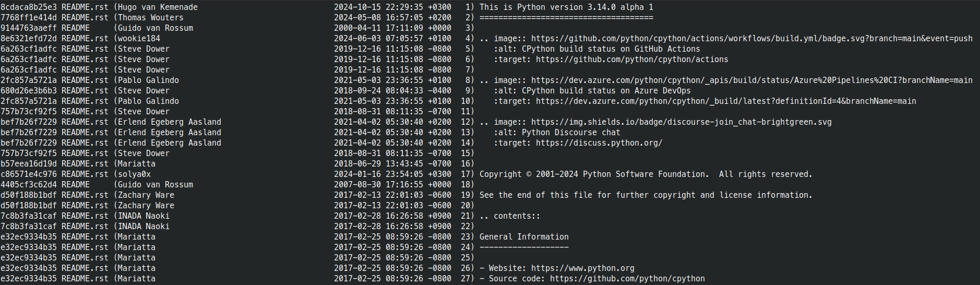Click commit hash 9144763aaeff
The height and width of the screenshot is (285, 980).
point(29,28)
